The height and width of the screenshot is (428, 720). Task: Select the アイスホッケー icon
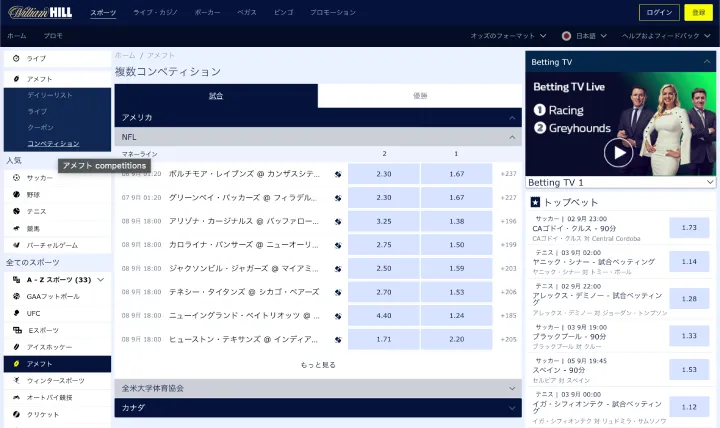[16, 347]
